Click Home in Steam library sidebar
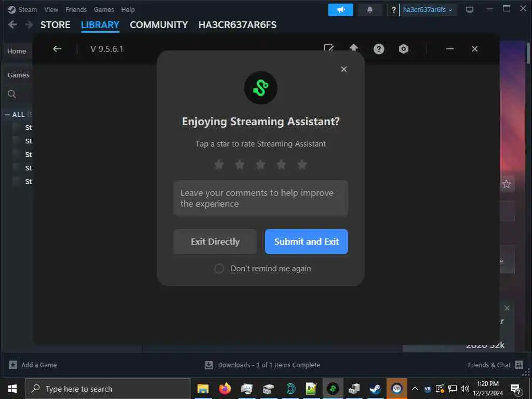This screenshot has height=399, width=532. [17, 51]
